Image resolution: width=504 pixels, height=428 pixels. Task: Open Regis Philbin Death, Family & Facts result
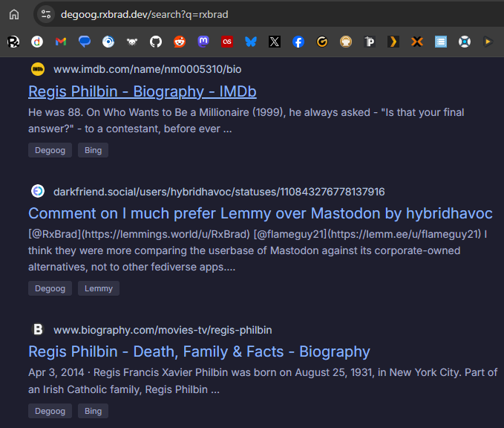[x=199, y=351]
